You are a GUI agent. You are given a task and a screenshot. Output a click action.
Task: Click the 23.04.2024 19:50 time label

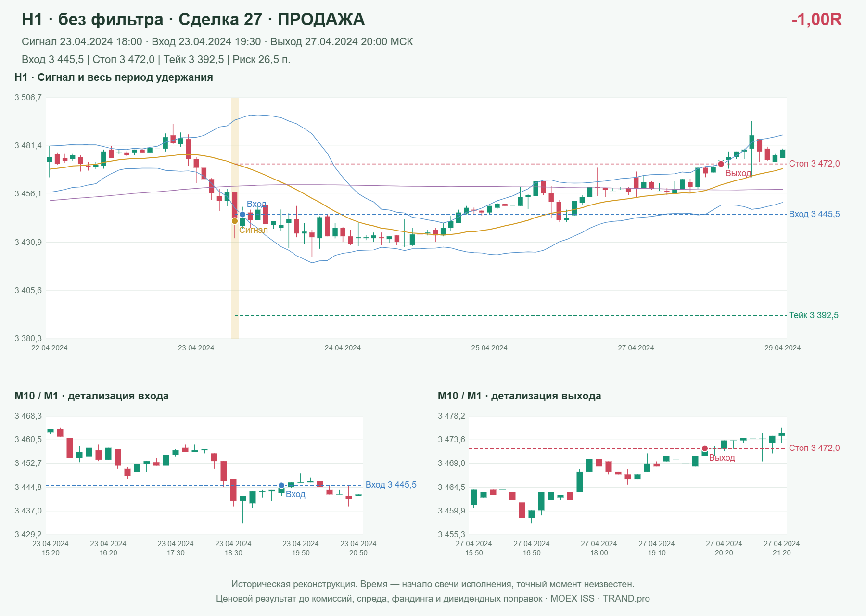(301, 549)
